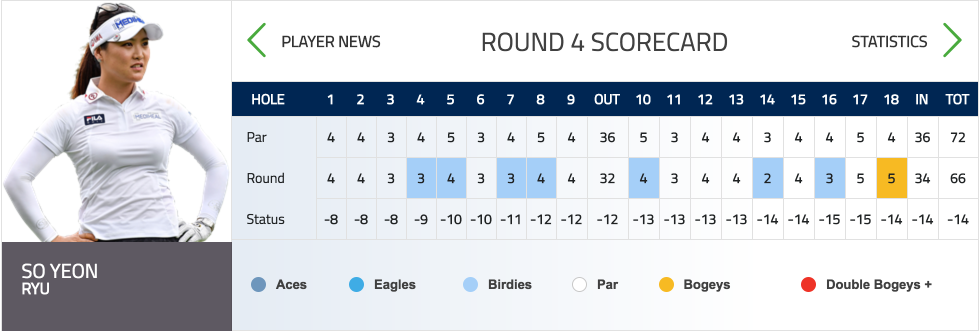
Task: Click the round total score 66
Action: [957, 178]
